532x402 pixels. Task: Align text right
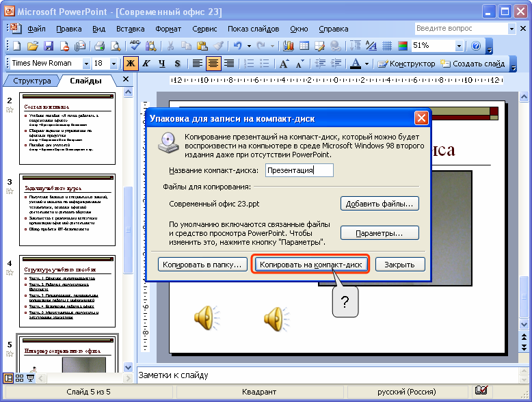click(229, 64)
